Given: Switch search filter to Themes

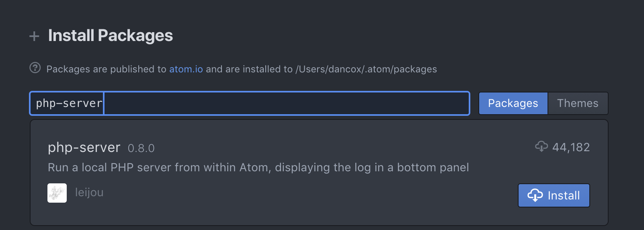Looking at the screenshot, I should pos(578,103).
